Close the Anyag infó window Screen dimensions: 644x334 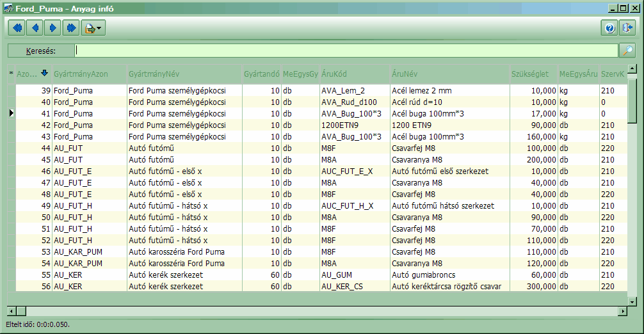coord(634,8)
